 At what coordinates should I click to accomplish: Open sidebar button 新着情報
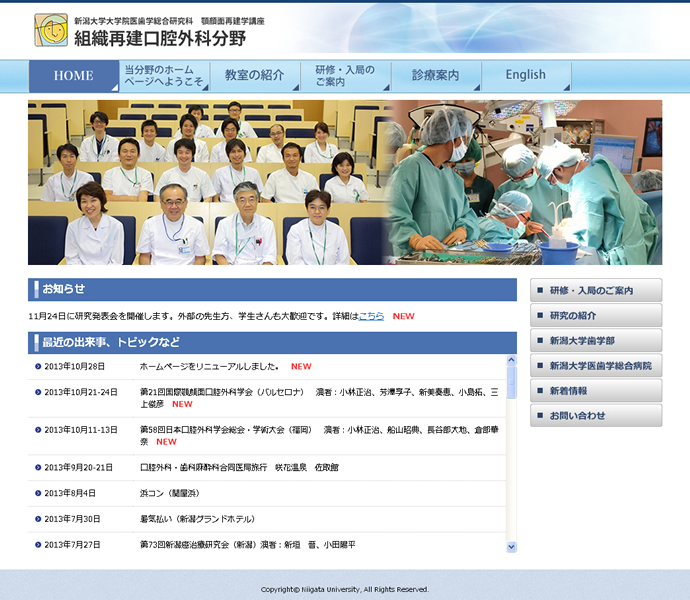[596, 390]
